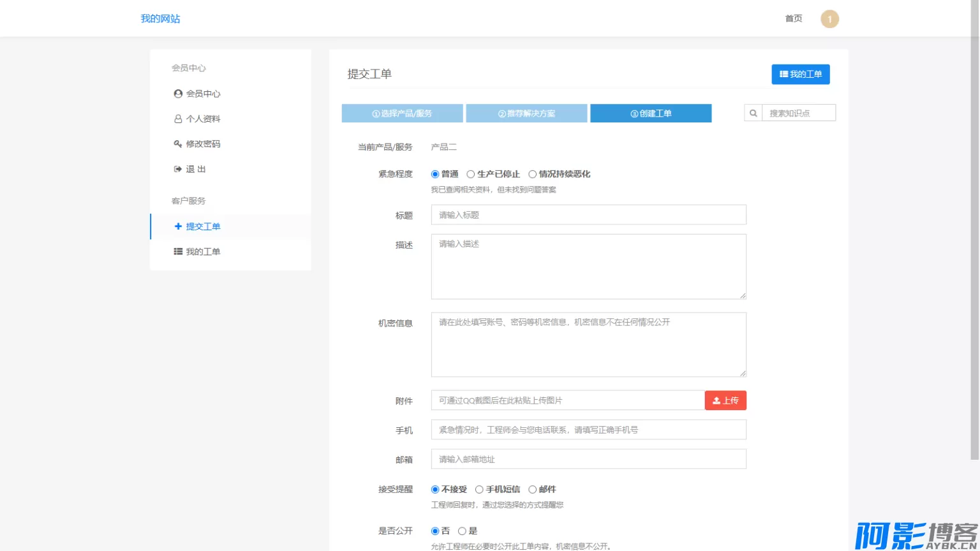Click the user avatar badge in header
The width and height of the screenshot is (980, 551).
click(x=829, y=19)
